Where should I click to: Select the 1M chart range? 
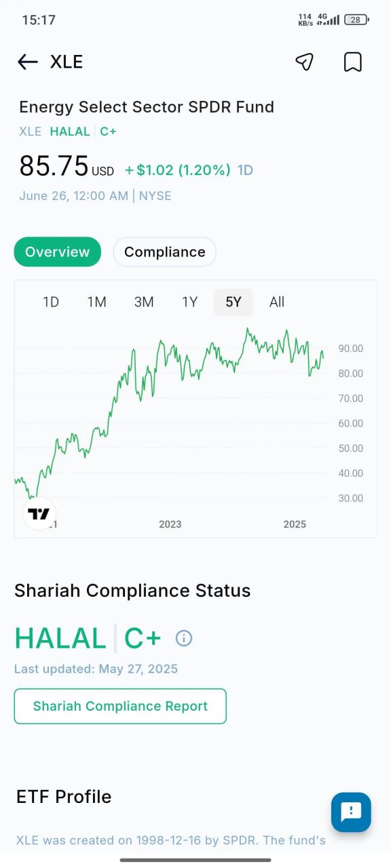pos(97,302)
